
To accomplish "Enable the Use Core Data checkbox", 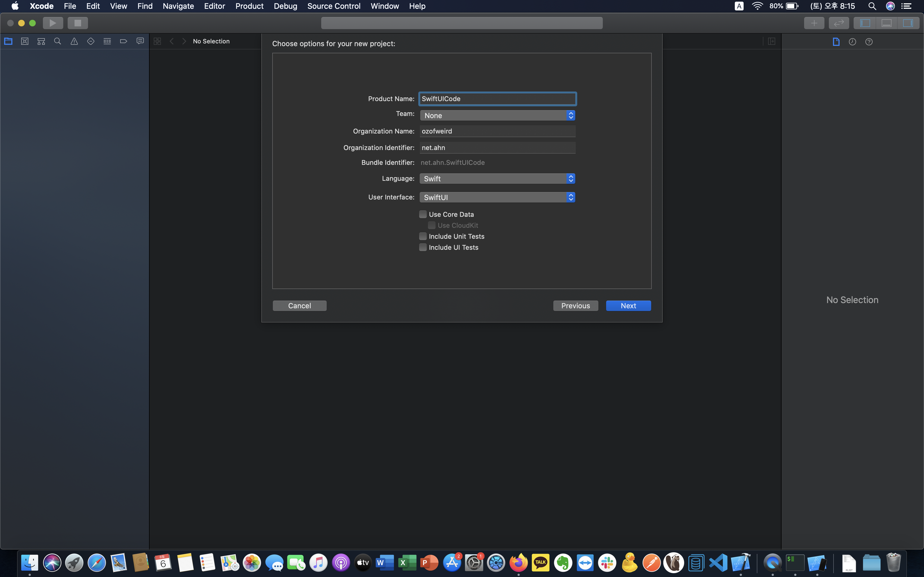I will pyautogui.click(x=423, y=215).
